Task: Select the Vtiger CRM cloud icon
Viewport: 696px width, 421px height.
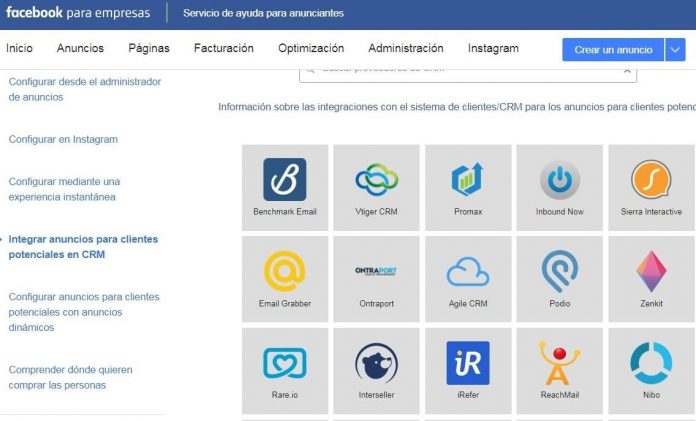Action: [376, 180]
